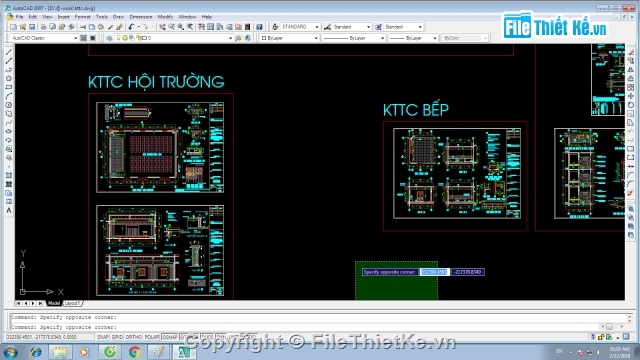Click the highlighted X coordinate input field
The height and width of the screenshot is (360, 640).
click(434, 272)
